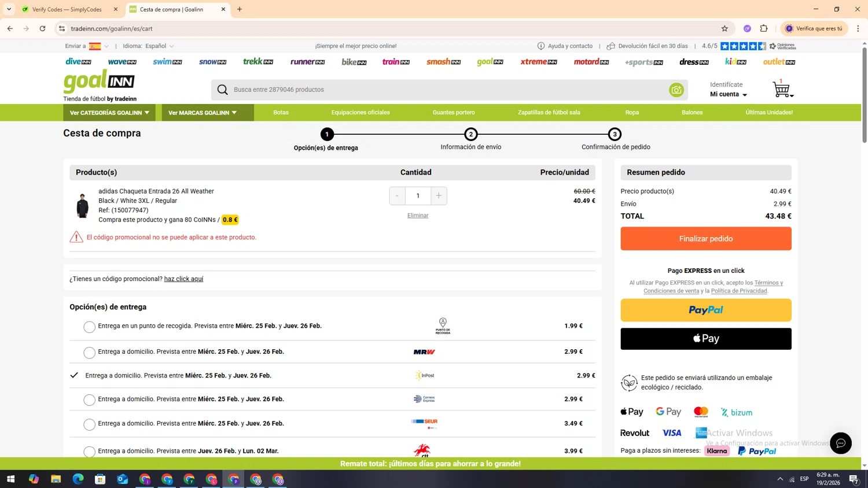Open File Explorer from taskbar
Screen dimensions: 868x488
click(56, 479)
